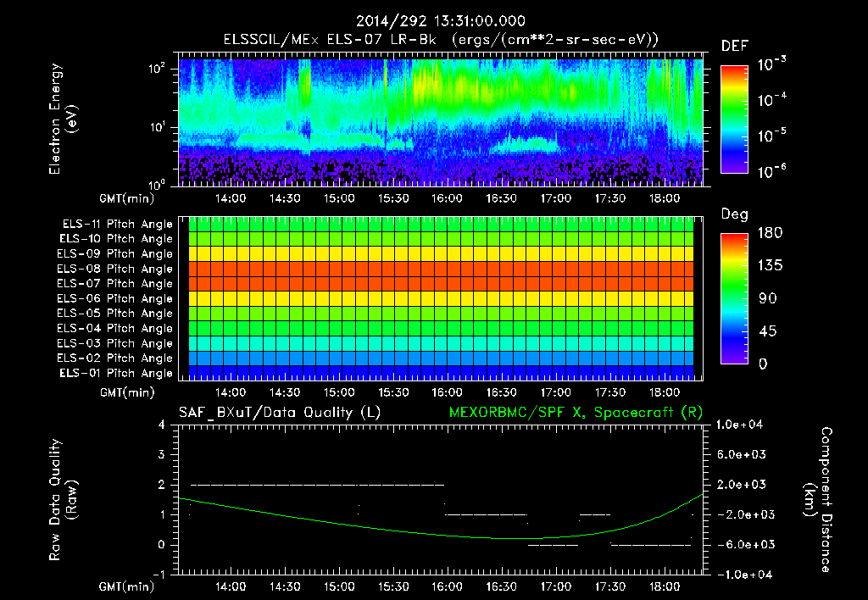Click the units text ergs/(cm**2-sr-sec-eV)

coord(555,40)
